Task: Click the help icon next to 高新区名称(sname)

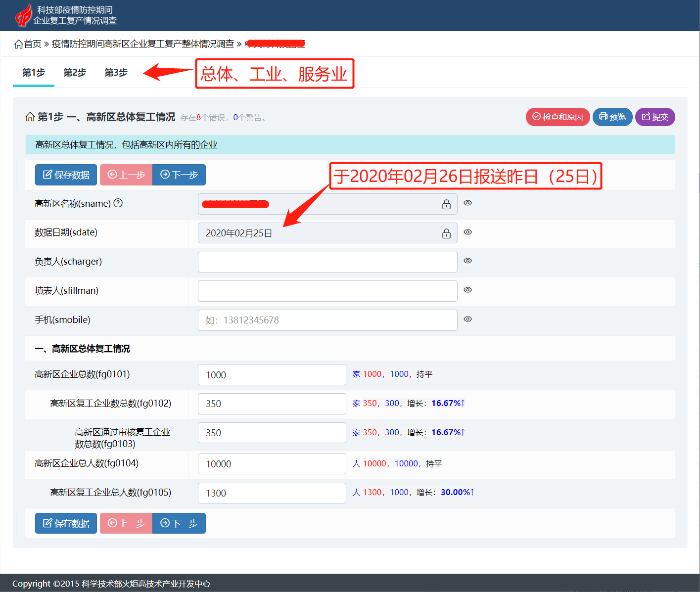Action: click(x=118, y=203)
